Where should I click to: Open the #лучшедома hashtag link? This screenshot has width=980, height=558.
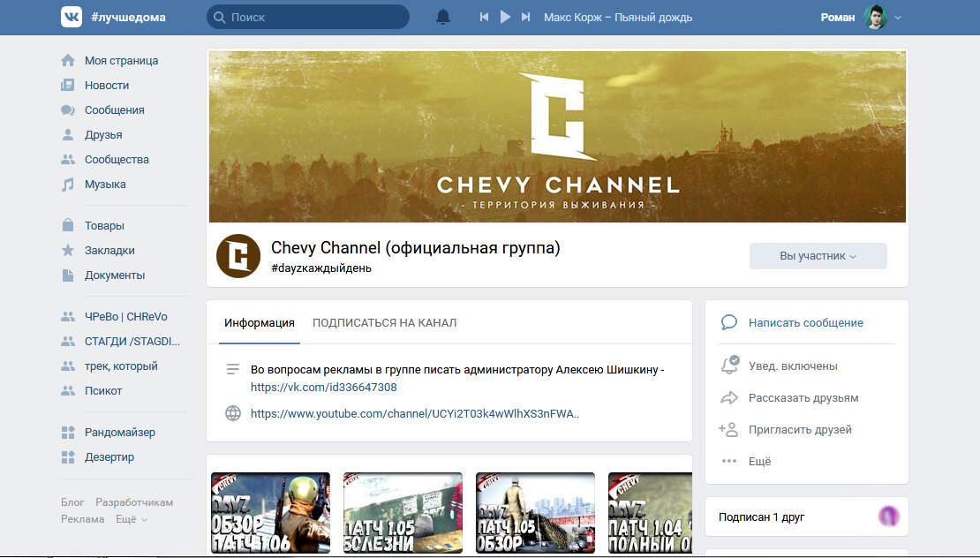tap(128, 17)
